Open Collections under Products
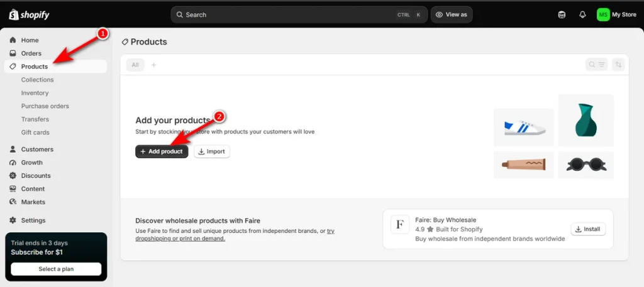 [37, 80]
